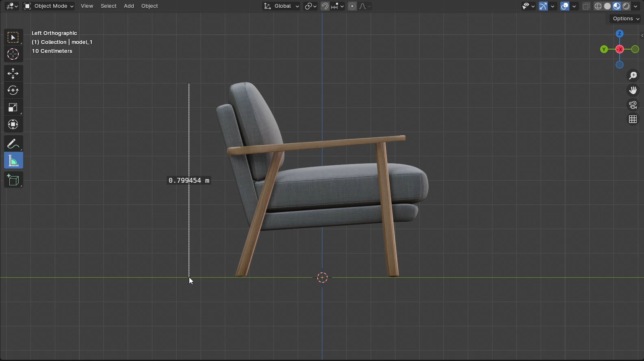The height and width of the screenshot is (361, 644).
Task: Click the negative Z axis gizmo ball
Action: pyautogui.click(x=620, y=65)
